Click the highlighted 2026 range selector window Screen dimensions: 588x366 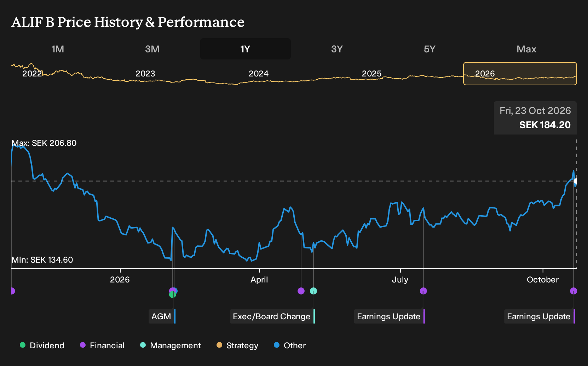pos(520,74)
